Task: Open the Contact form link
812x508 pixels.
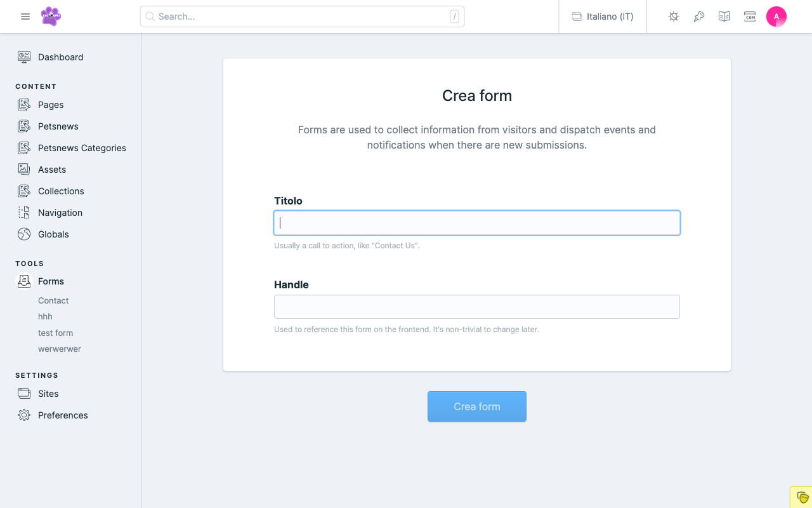Action: pyautogui.click(x=53, y=300)
